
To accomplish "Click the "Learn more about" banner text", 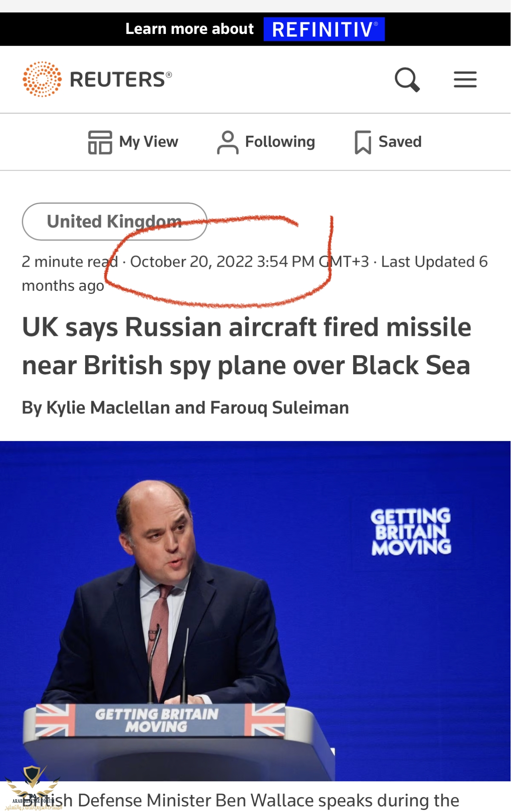I will (x=189, y=29).
